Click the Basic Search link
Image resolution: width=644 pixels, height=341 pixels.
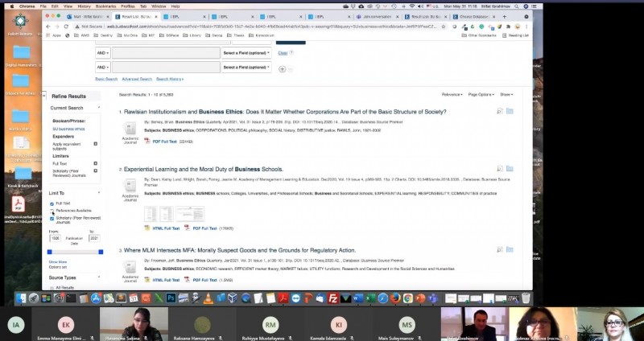pos(106,79)
